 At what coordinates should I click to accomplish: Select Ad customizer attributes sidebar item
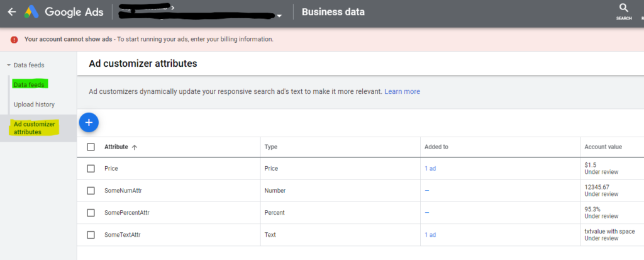tap(35, 128)
